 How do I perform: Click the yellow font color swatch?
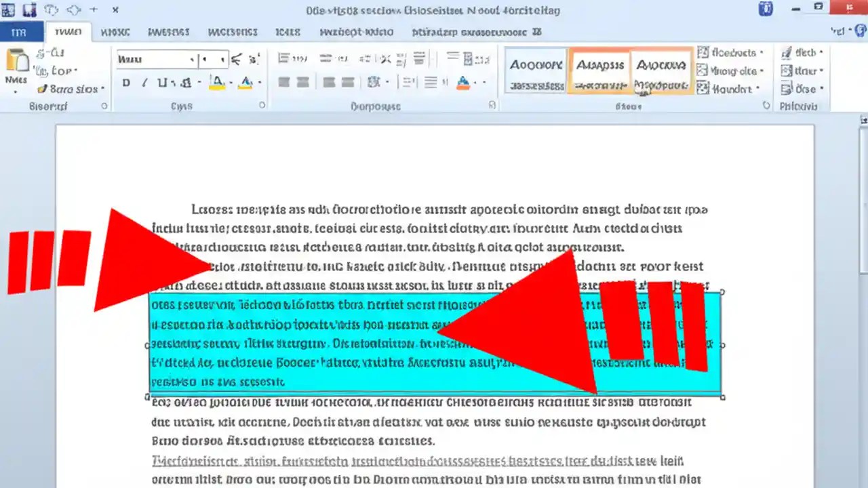[x=246, y=86]
